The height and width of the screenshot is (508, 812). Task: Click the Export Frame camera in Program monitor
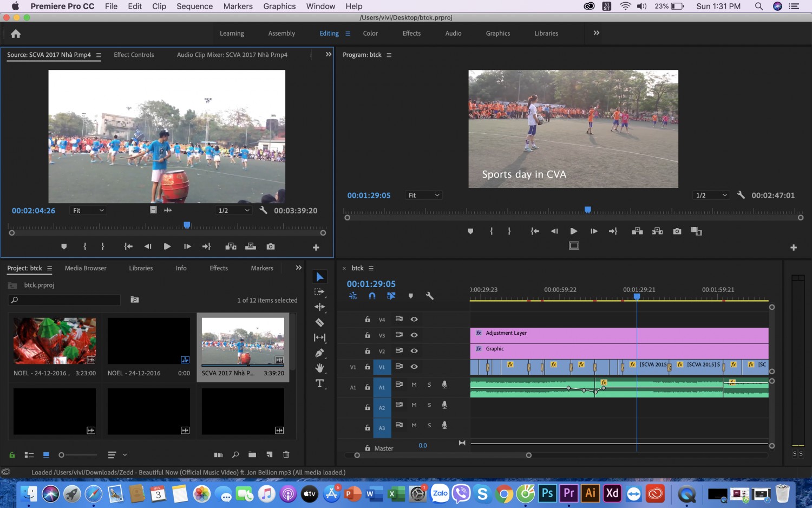677,231
